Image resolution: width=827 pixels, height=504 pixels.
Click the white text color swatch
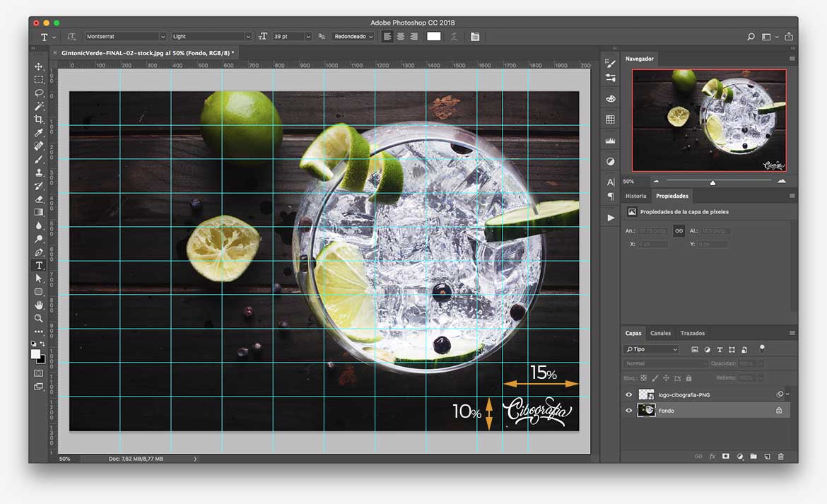pos(434,37)
